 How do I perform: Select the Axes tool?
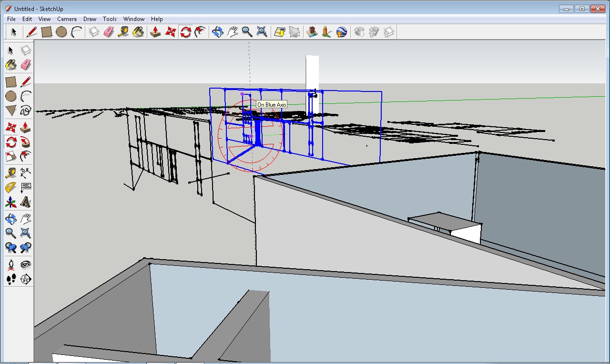11,202
